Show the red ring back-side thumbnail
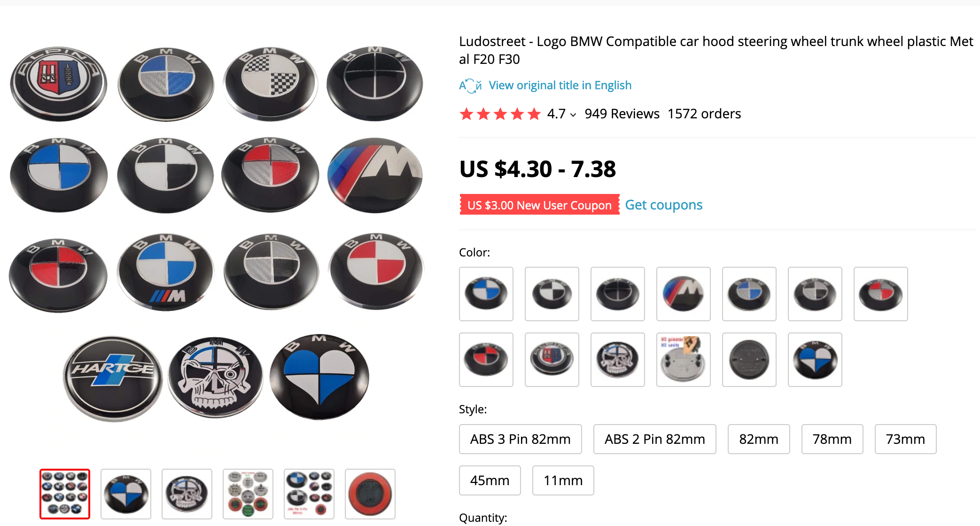Viewport: 980px width, 526px height. [370, 494]
